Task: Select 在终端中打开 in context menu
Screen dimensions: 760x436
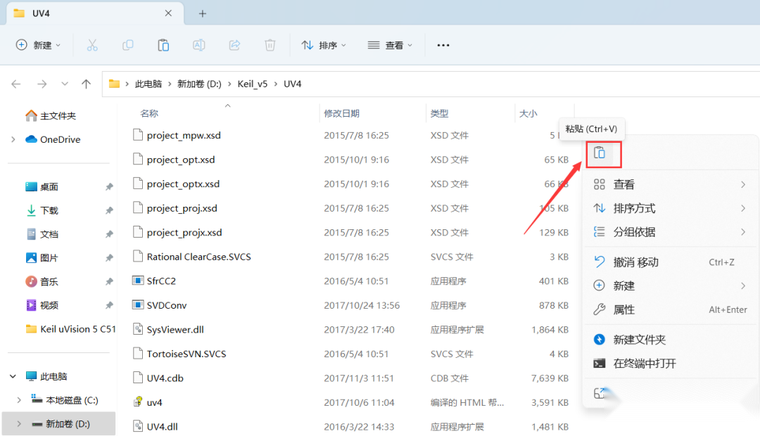Action: (644, 364)
